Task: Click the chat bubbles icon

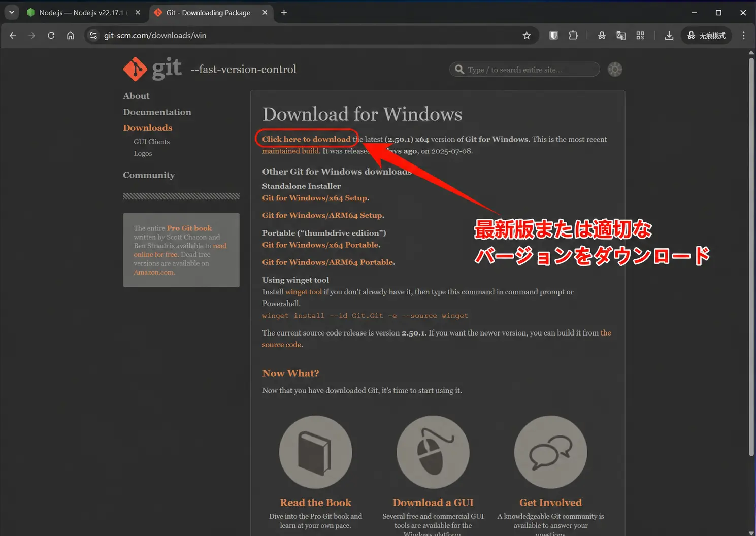Action: 550,452
